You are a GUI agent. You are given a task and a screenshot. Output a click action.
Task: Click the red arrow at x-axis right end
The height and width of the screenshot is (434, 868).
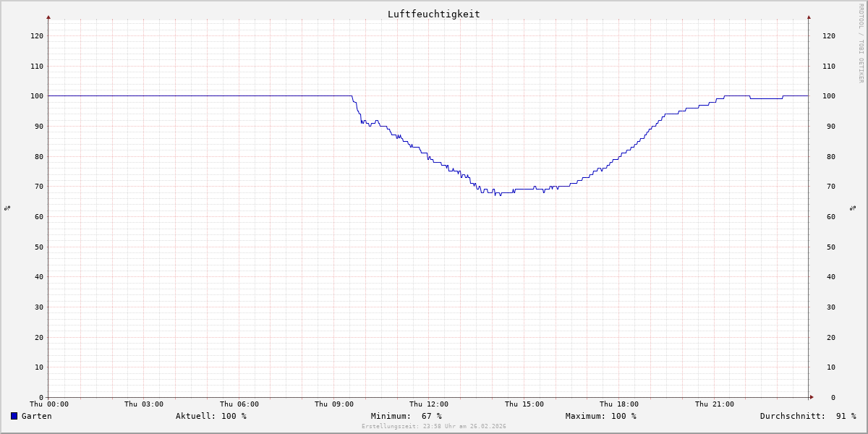pos(812,397)
